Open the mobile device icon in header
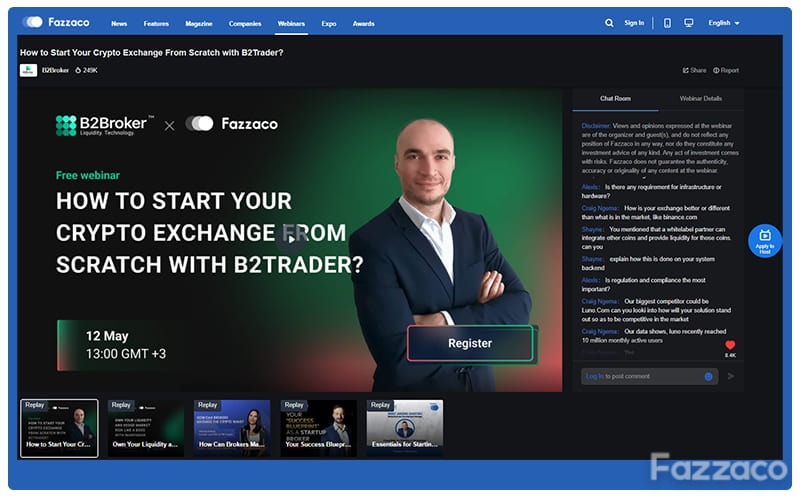The image size is (800, 497). (x=667, y=23)
